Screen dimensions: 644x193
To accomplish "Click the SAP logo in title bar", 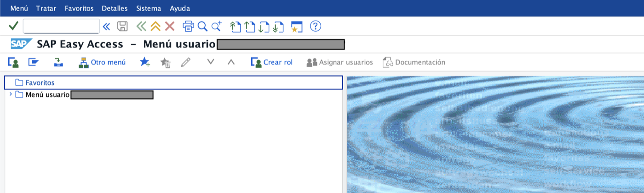I will click(21, 44).
